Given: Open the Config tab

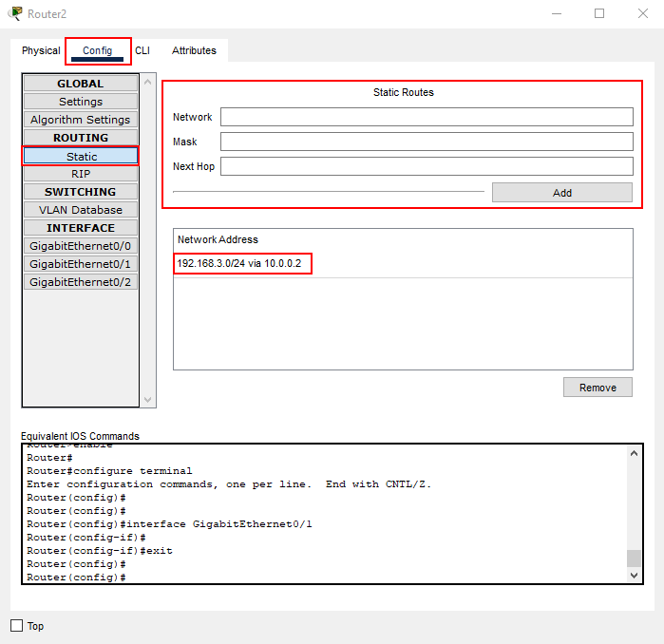Looking at the screenshot, I should click(x=98, y=50).
